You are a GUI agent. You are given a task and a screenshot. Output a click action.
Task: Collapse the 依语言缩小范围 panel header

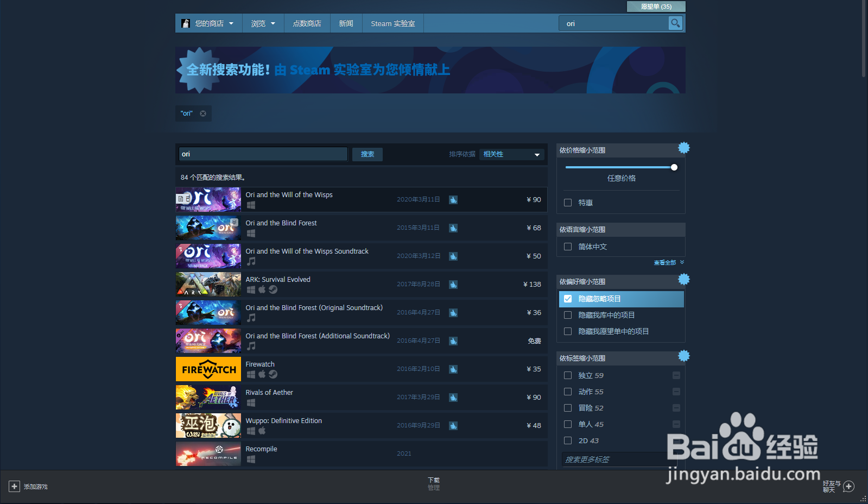click(x=621, y=230)
